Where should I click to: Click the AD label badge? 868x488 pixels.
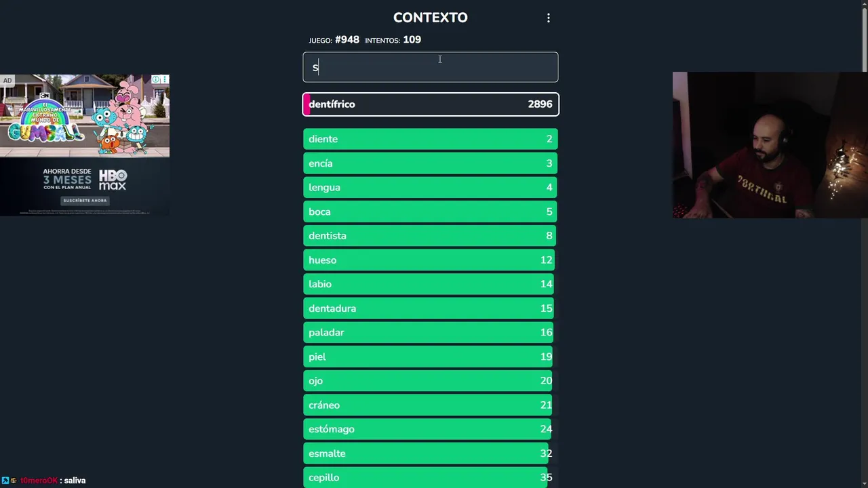(x=7, y=81)
